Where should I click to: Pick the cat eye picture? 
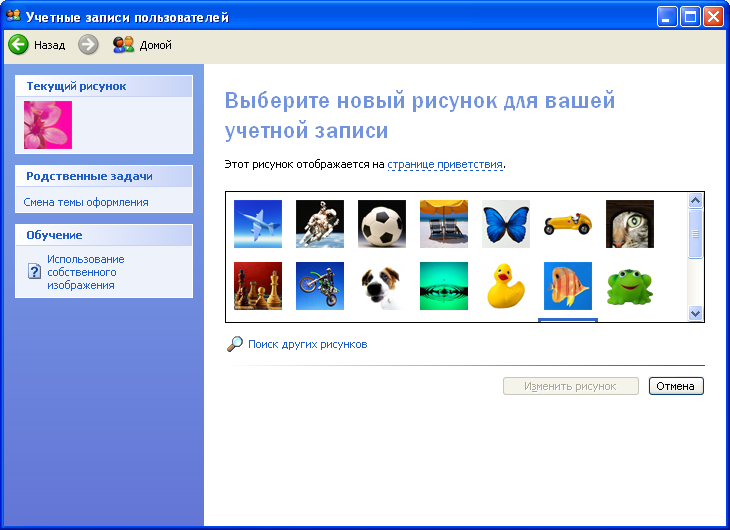(x=630, y=224)
